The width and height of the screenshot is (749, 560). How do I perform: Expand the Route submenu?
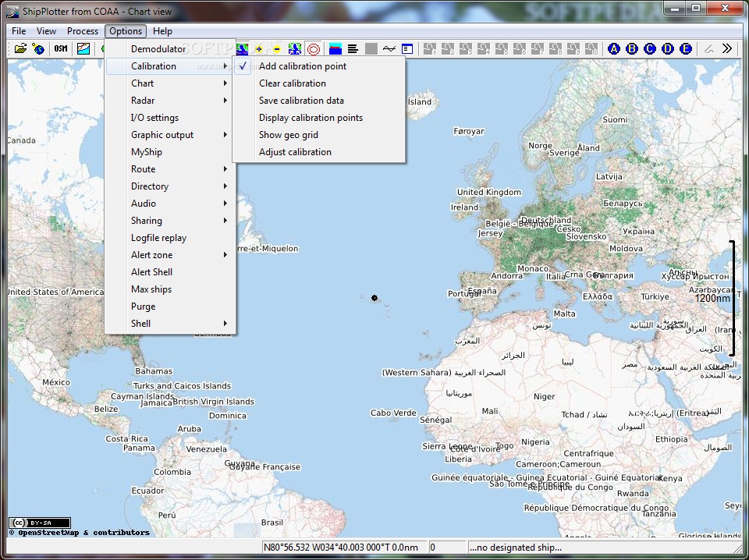(170, 169)
